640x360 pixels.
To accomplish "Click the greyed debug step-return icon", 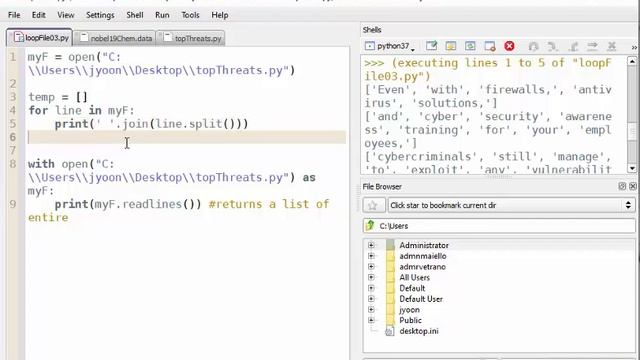I will [573, 46].
